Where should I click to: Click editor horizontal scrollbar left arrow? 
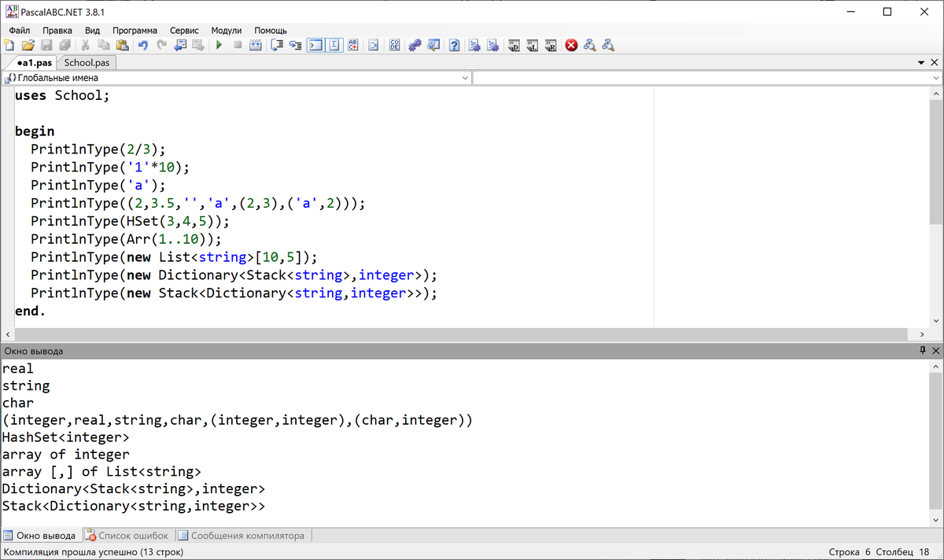(x=7, y=335)
